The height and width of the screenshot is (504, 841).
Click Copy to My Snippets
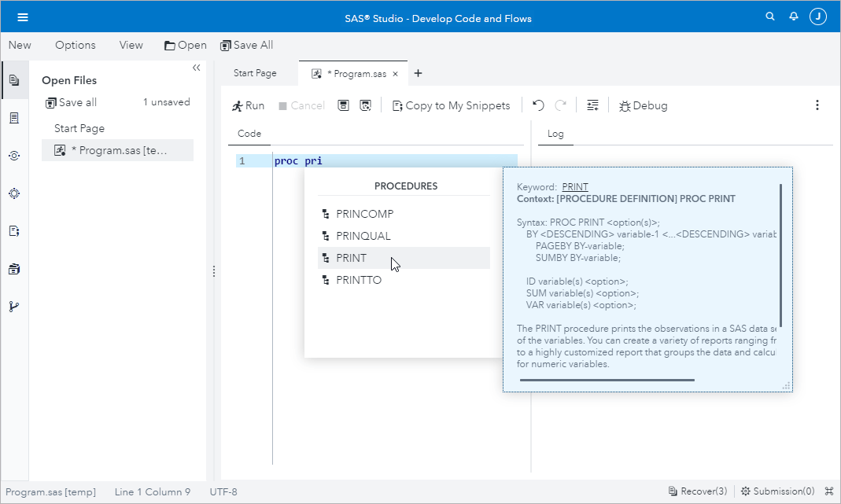[451, 105]
